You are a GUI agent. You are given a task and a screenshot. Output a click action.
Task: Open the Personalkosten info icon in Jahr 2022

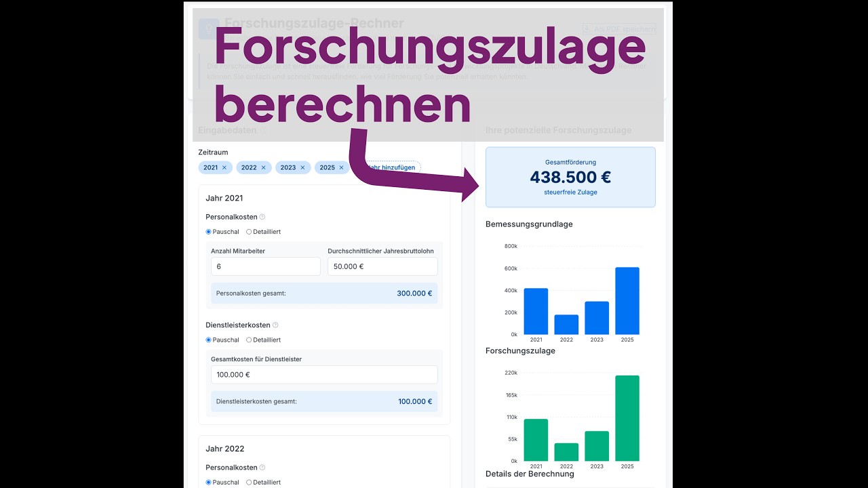click(x=262, y=468)
